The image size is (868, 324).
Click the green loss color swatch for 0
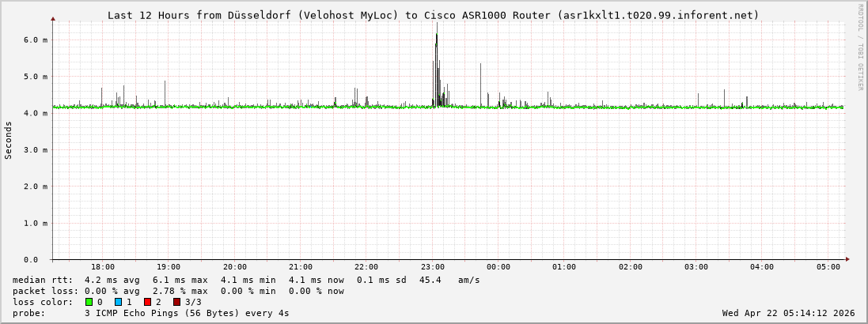click(89, 302)
